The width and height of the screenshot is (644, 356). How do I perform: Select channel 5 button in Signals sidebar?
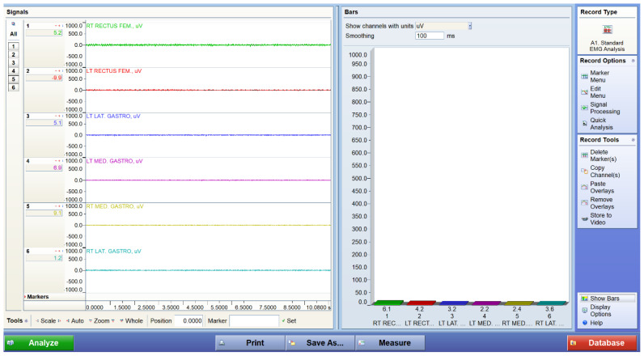[14, 79]
